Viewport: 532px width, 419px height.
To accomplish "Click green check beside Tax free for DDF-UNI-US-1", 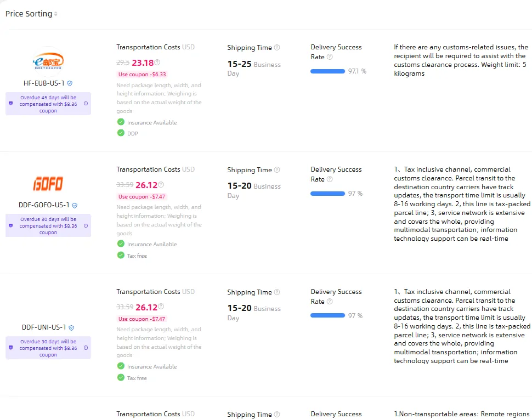I will (x=121, y=377).
